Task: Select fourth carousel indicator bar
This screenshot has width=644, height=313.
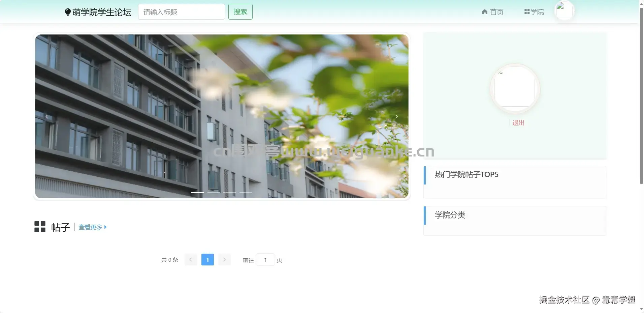Action: tap(246, 193)
